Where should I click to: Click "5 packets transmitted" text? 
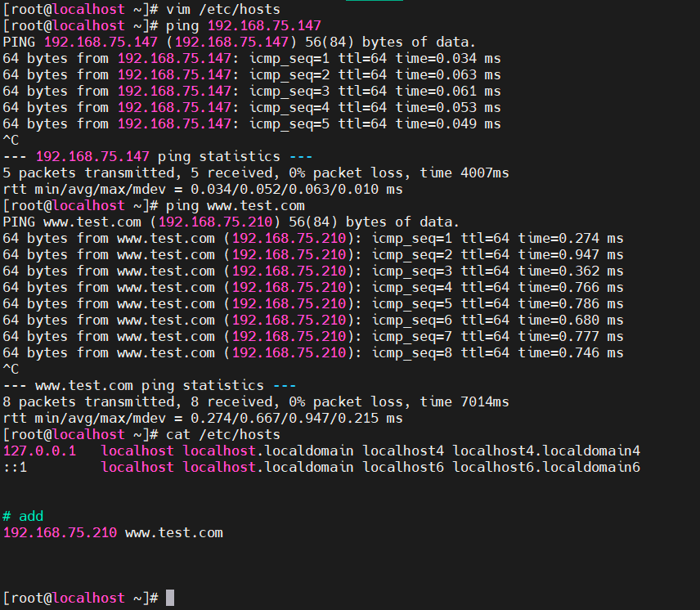pyautogui.click(x=88, y=173)
